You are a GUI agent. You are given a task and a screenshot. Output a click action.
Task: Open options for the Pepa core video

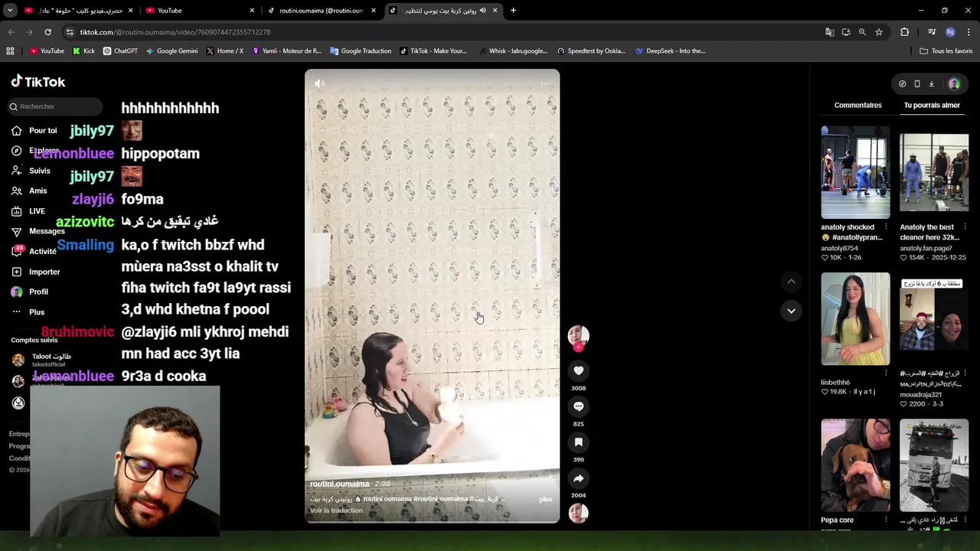pos(886,520)
